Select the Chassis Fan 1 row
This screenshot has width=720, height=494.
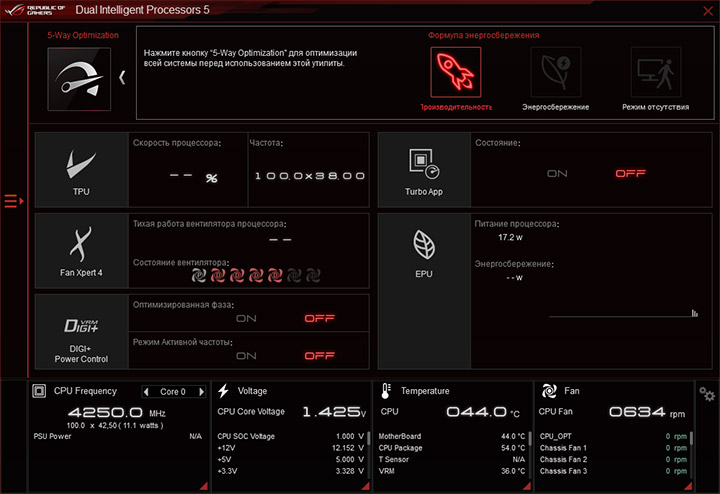coord(613,448)
